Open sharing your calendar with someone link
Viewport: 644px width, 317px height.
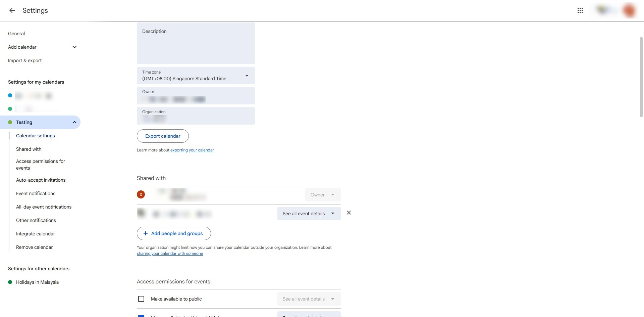170,254
